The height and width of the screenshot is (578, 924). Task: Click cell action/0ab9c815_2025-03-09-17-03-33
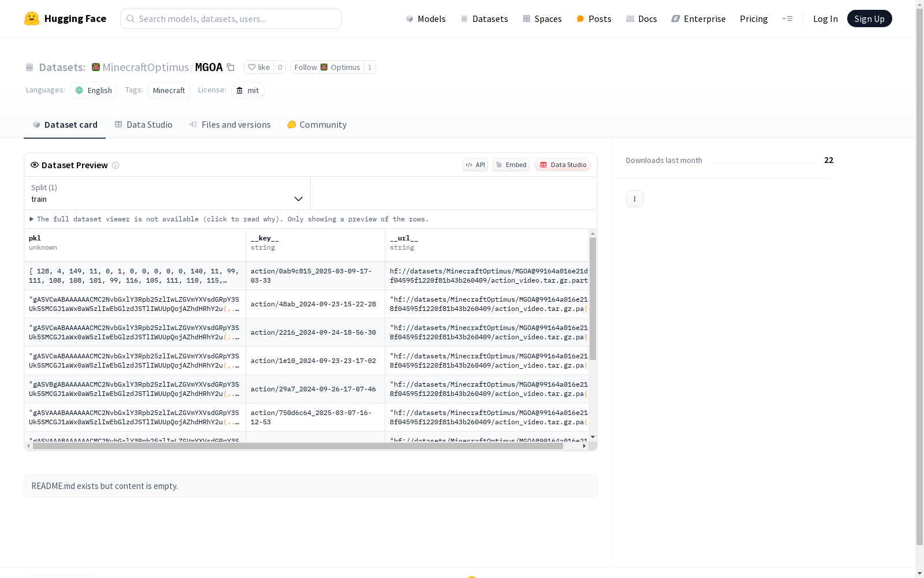[315, 276]
